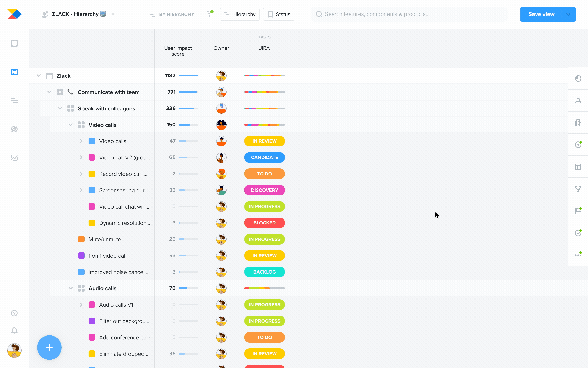Click the User impact score column header
Screen dimensions: 588x368
point(178,51)
